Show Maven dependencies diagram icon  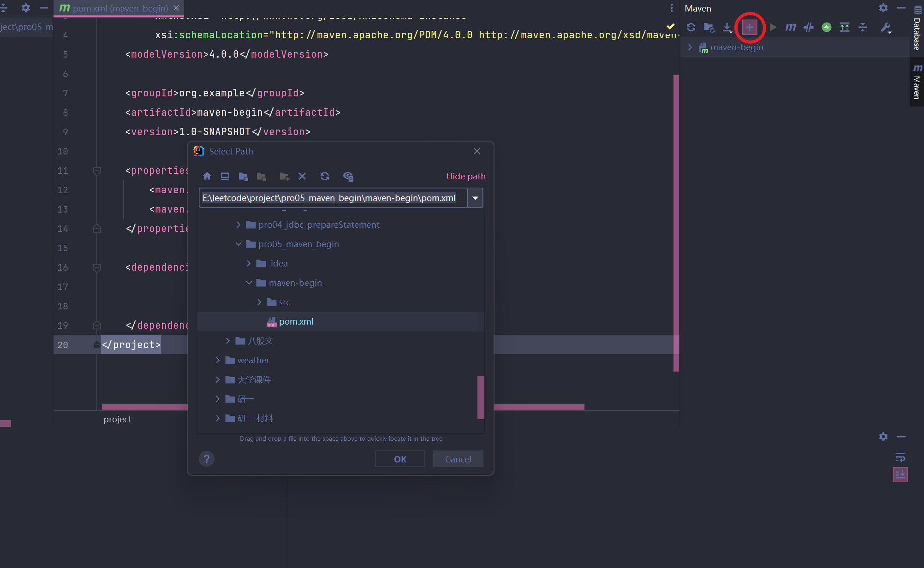click(x=845, y=27)
